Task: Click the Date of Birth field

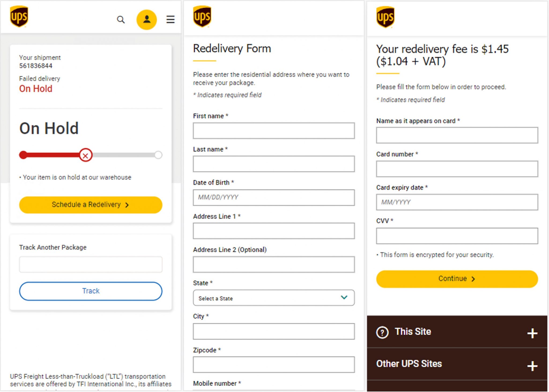Action: coord(273,198)
